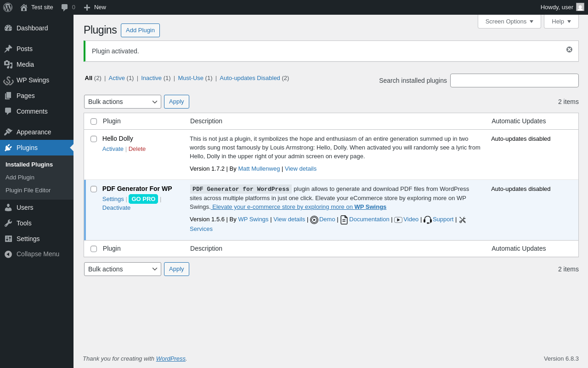The height and width of the screenshot is (368, 588).
Task: Open Plugin File Editor submenu item
Action: point(28,190)
